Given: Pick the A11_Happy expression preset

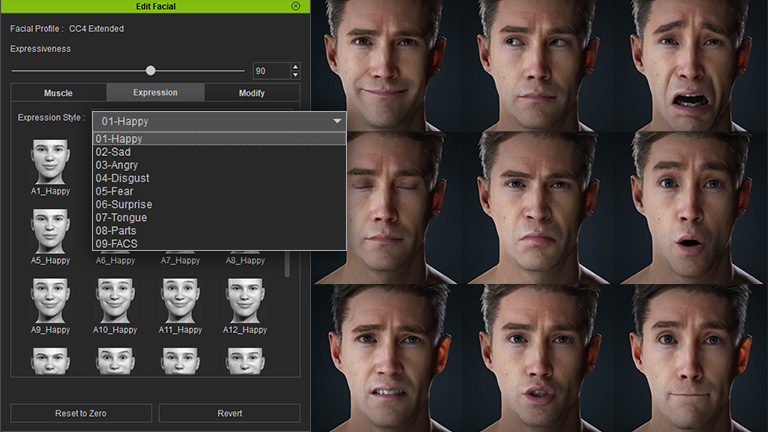Looking at the screenshot, I should [180, 300].
